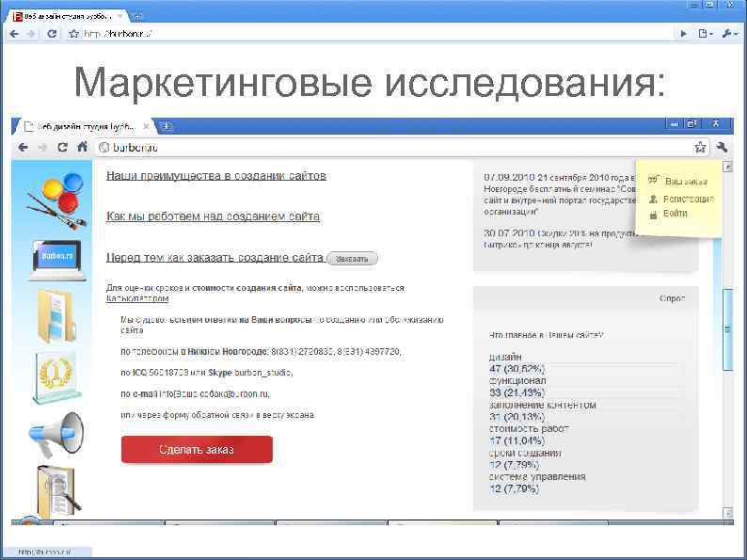The width and height of the screenshot is (747, 560).
Task: Click the 30.07.2010 discount news item
Action: point(560,239)
